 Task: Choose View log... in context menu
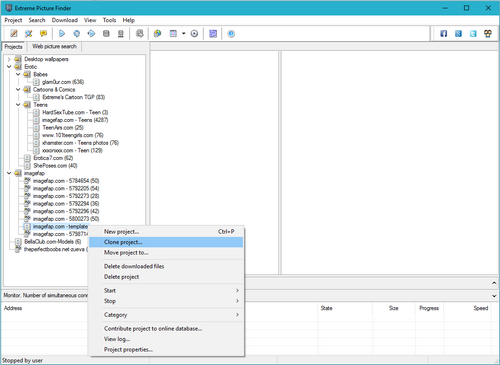167,339
